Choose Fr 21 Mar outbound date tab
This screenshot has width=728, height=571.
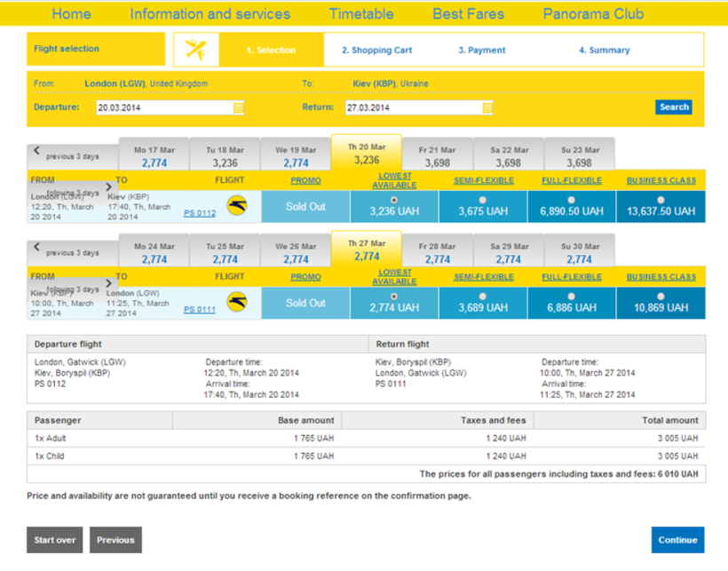pyautogui.click(x=438, y=155)
